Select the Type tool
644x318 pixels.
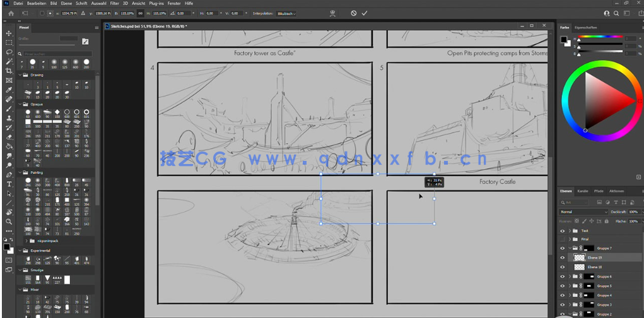pyautogui.click(x=9, y=184)
